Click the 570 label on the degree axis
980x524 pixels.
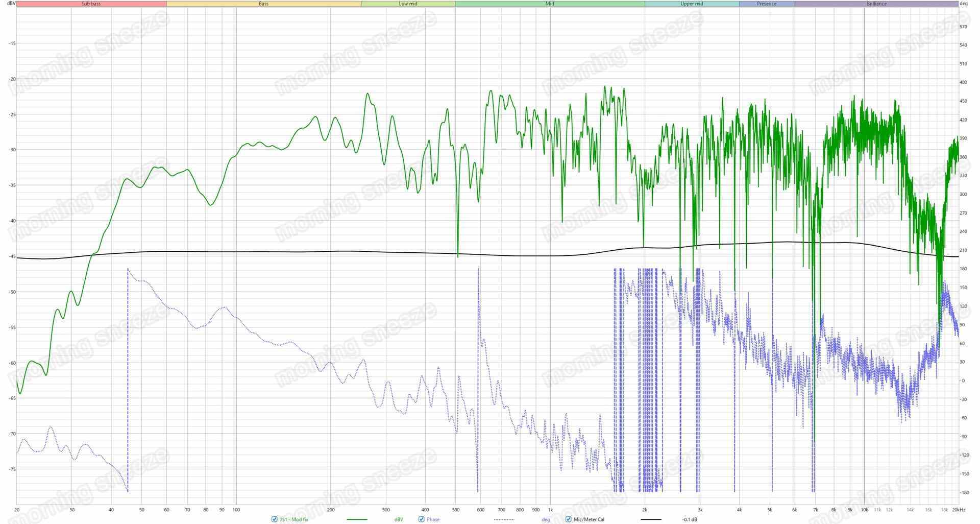pyautogui.click(x=964, y=27)
